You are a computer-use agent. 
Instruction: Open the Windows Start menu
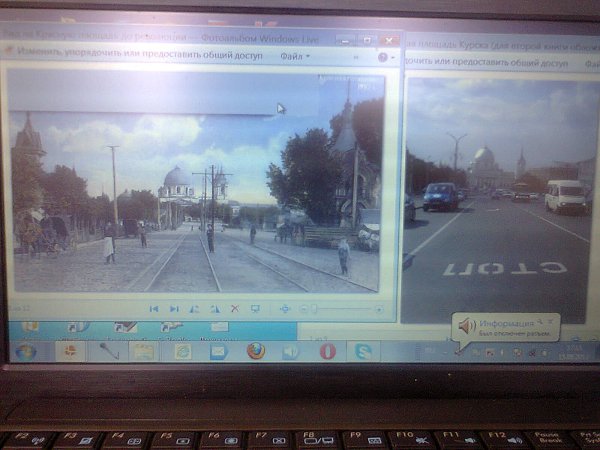(x=23, y=352)
